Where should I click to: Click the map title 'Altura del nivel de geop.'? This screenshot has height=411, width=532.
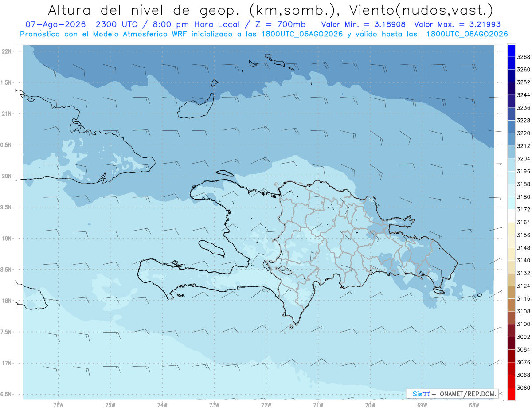pyautogui.click(x=145, y=10)
